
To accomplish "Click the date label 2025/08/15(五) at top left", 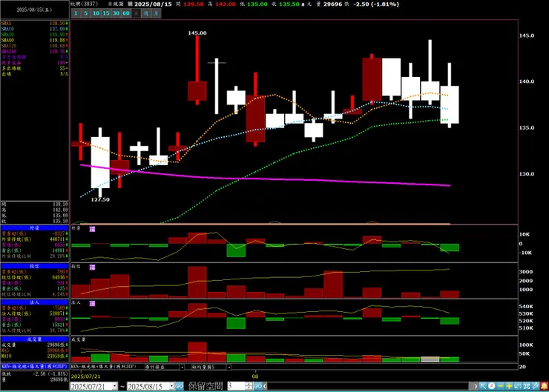I will (x=34, y=10).
